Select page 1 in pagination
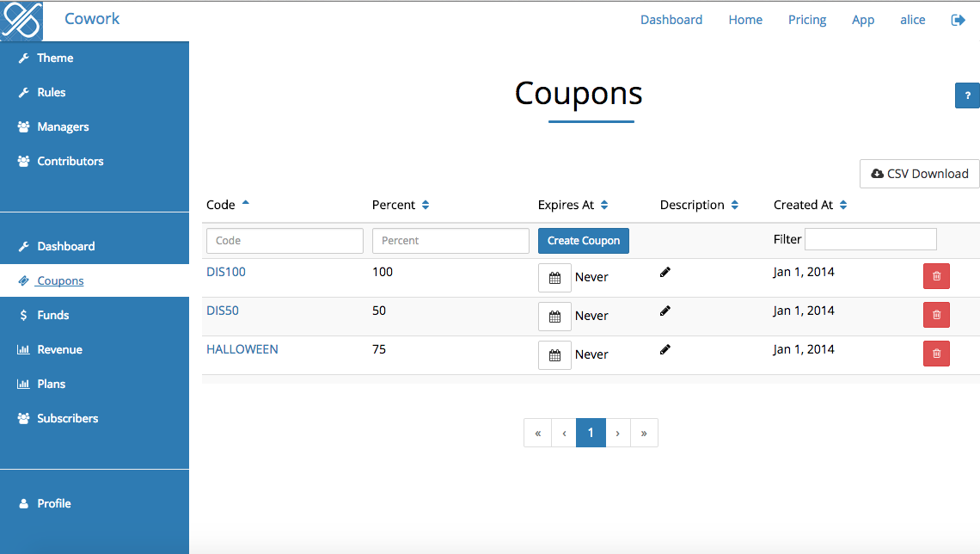The image size is (980, 554). coord(591,433)
